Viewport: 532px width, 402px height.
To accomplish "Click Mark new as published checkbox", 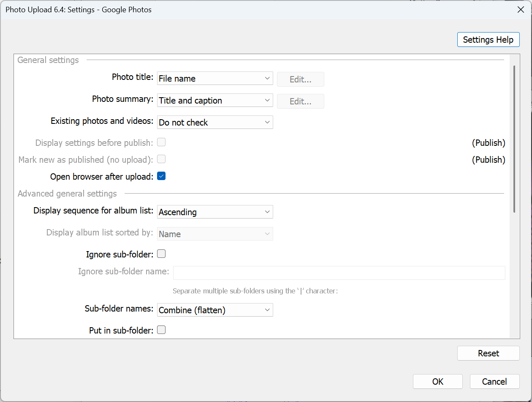I will (161, 159).
